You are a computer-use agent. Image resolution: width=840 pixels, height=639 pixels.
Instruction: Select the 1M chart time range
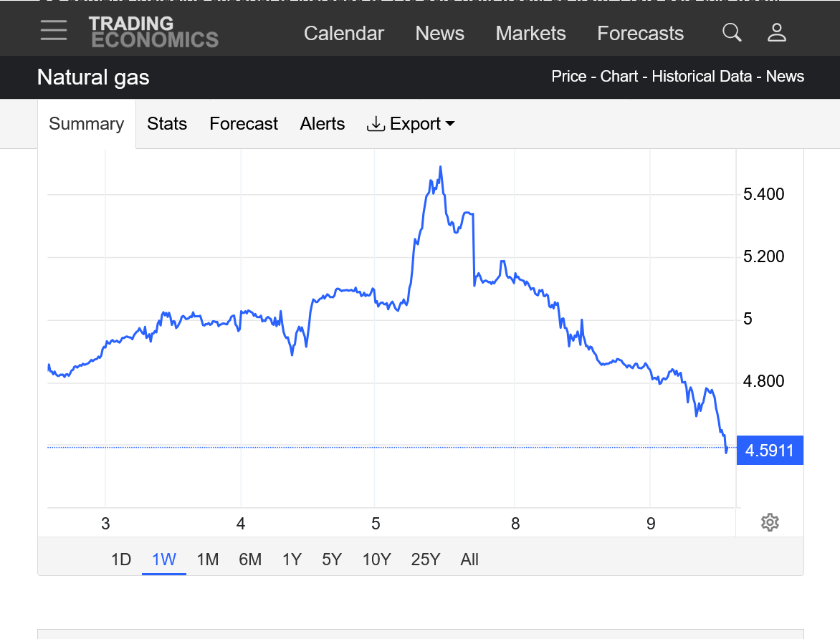(207, 559)
